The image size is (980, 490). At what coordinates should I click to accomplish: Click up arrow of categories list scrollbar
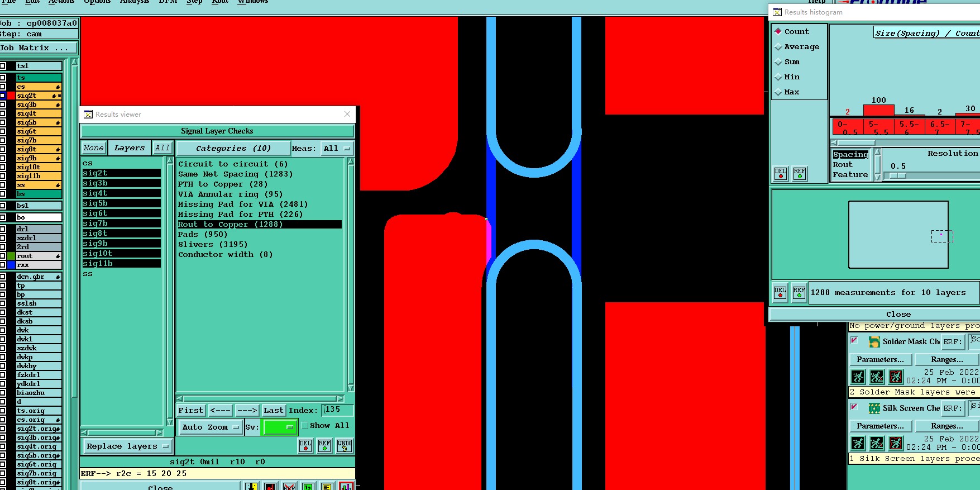click(x=351, y=161)
